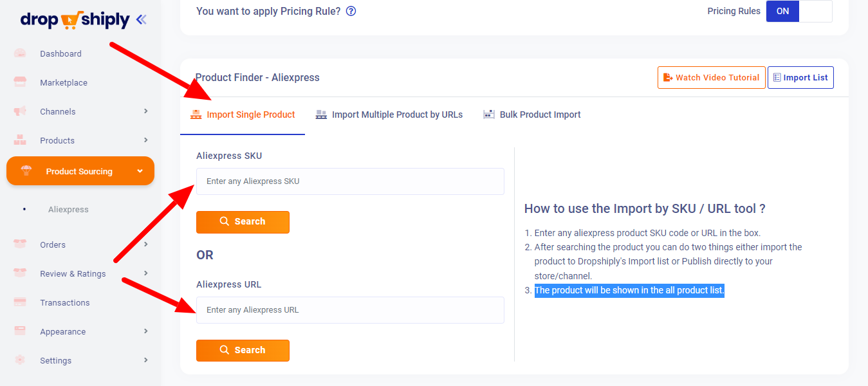The image size is (868, 386).
Task: Click the Bulk Product Import tab icon
Action: (x=488, y=115)
